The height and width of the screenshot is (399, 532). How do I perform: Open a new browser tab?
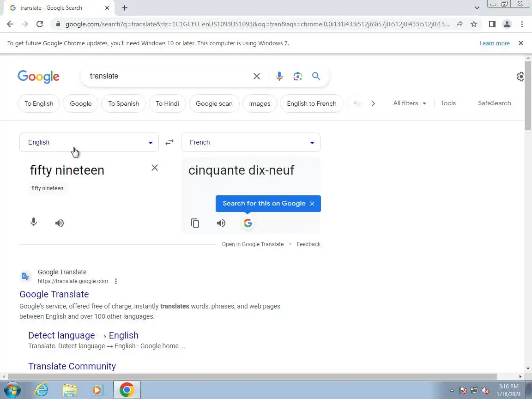click(x=125, y=8)
